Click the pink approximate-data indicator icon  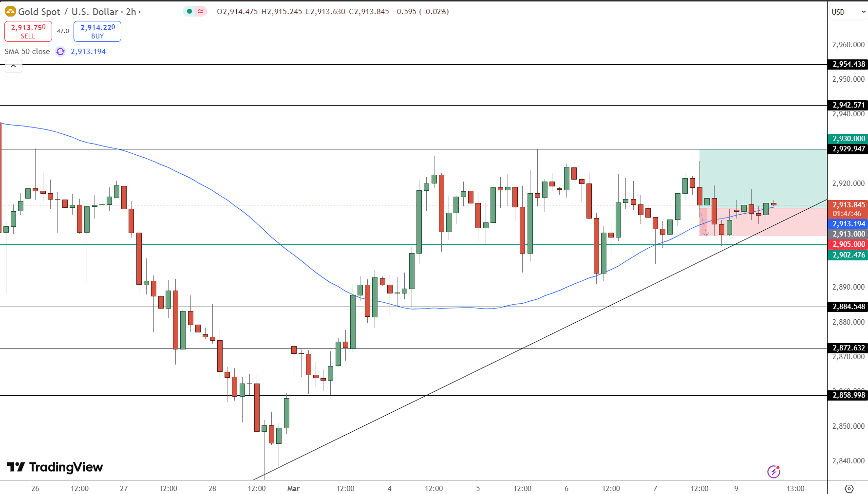[201, 11]
